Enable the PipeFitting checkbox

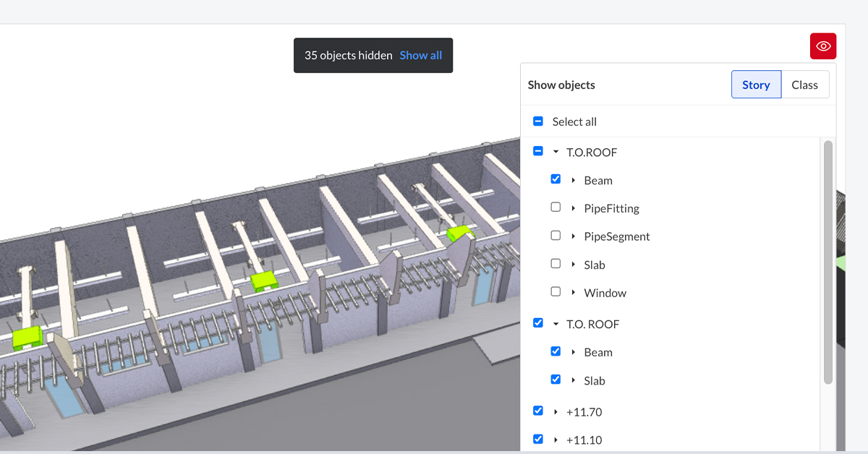pyautogui.click(x=556, y=207)
